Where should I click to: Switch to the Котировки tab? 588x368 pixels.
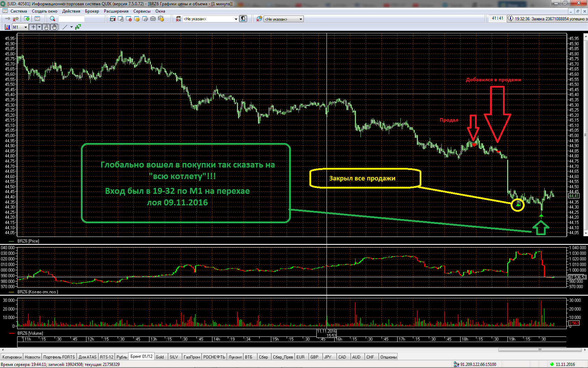pos(12,357)
